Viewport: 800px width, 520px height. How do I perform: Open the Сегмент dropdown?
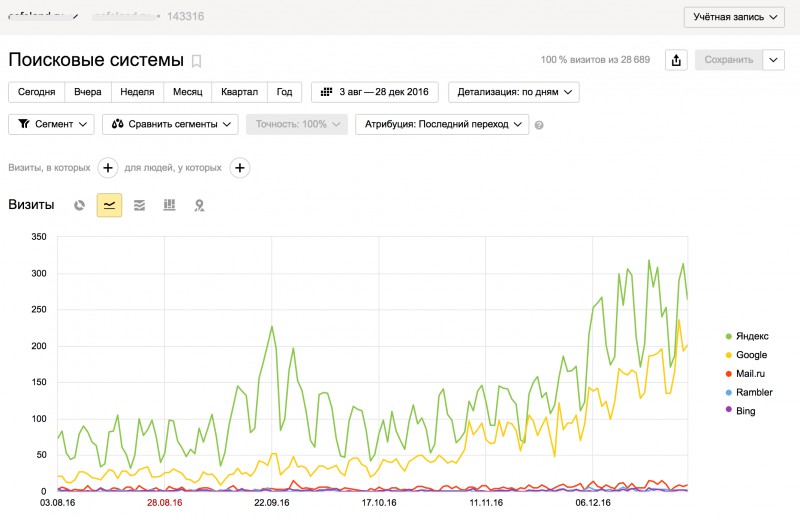pos(52,124)
